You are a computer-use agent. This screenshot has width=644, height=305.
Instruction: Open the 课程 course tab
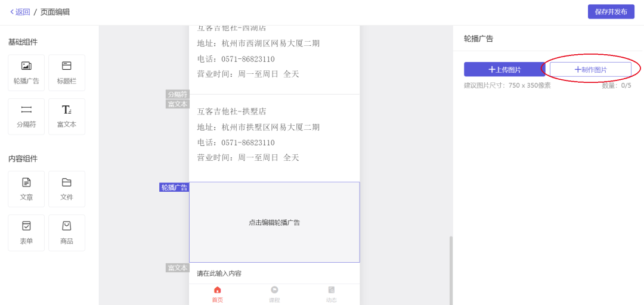(x=274, y=294)
